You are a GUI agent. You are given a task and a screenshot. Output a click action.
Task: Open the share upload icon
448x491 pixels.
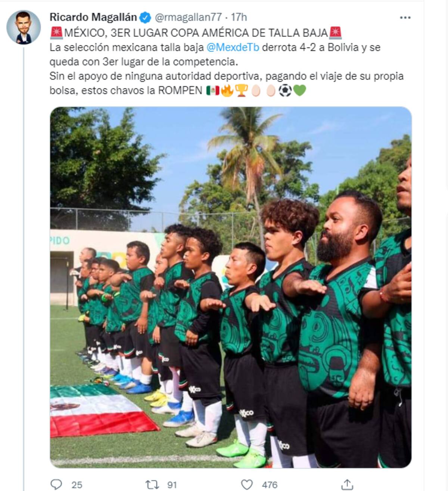[x=347, y=484]
